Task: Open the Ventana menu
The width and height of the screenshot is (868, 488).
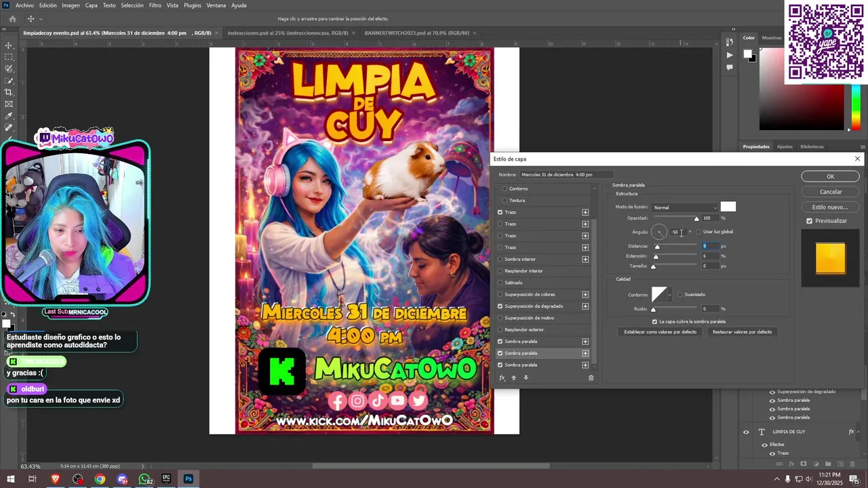Action: 216,5
